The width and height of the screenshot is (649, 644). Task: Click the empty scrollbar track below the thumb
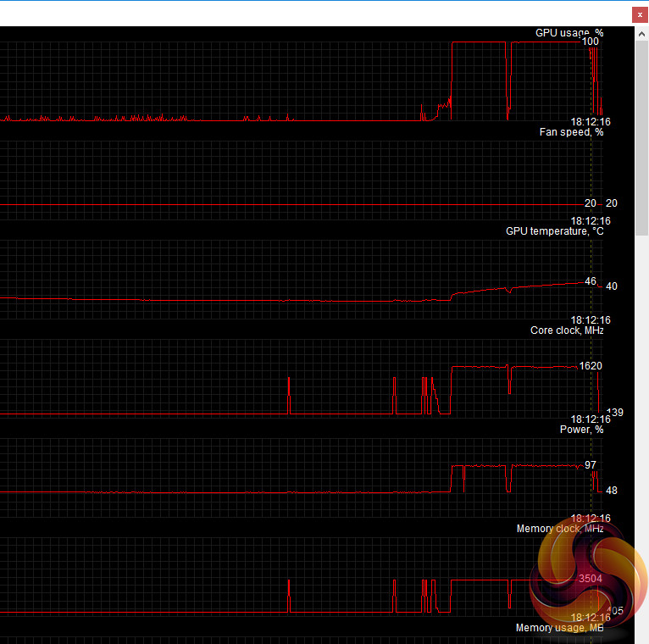point(641,439)
